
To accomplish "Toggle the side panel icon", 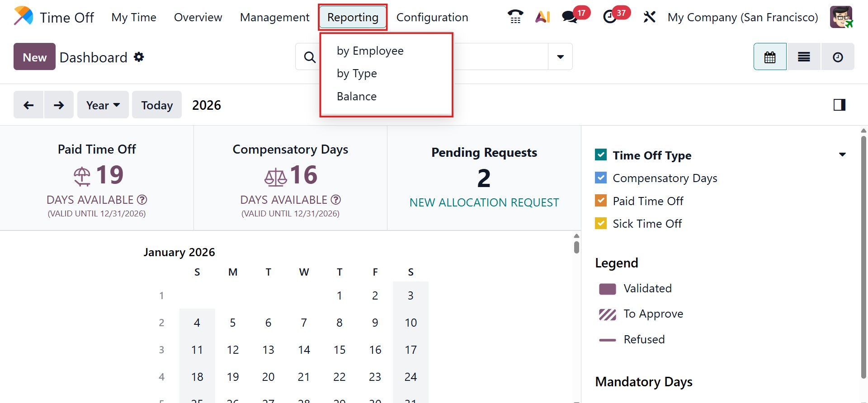I will click(840, 105).
